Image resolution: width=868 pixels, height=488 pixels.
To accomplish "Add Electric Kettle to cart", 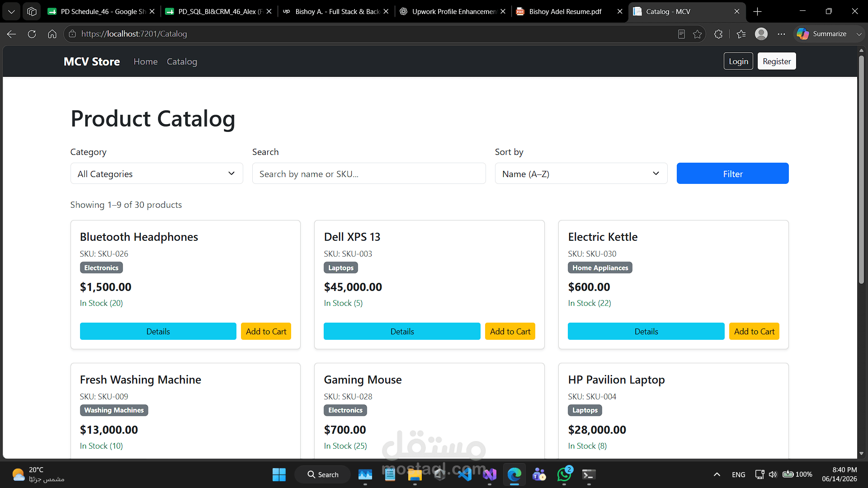I will [x=754, y=331].
